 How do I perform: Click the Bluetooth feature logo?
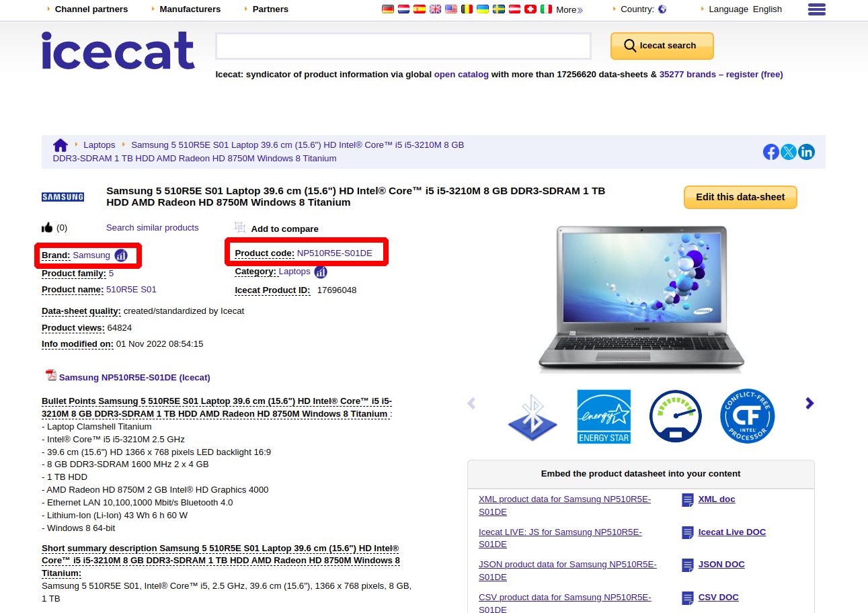tap(533, 417)
